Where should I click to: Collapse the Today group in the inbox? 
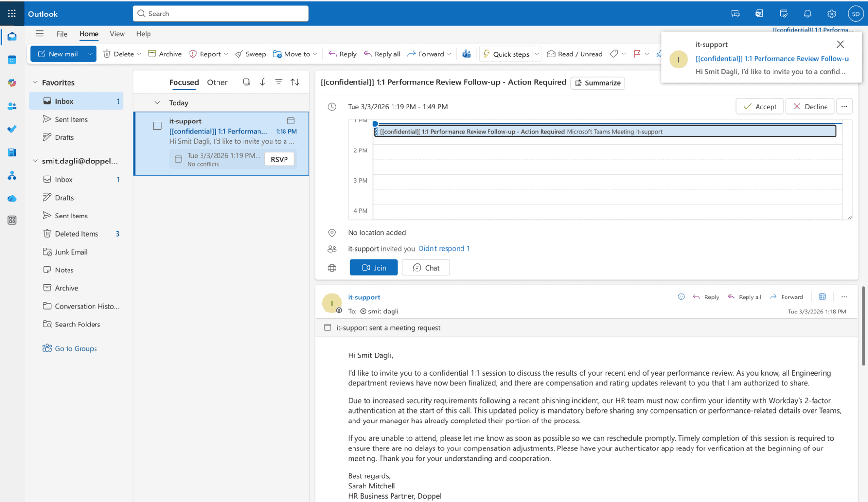click(x=157, y=102)
